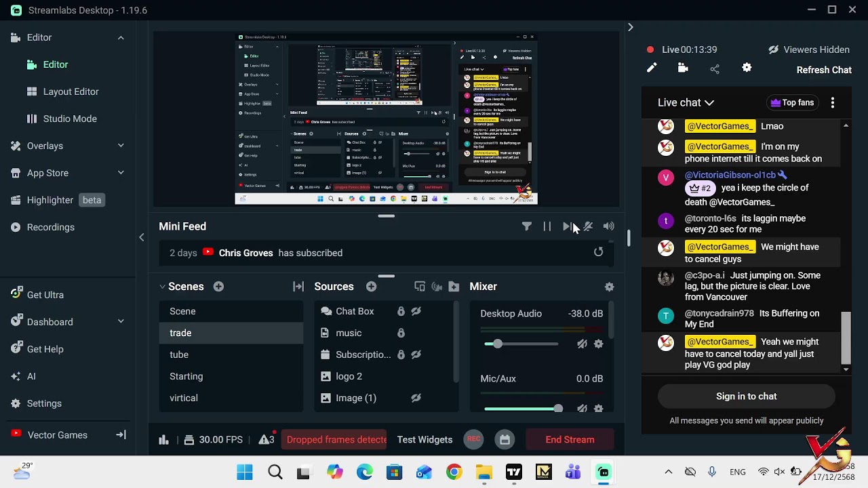868x488 pixels.
Task: Click End Stream button
Action: pyautogui.click(x=570, y=439)
